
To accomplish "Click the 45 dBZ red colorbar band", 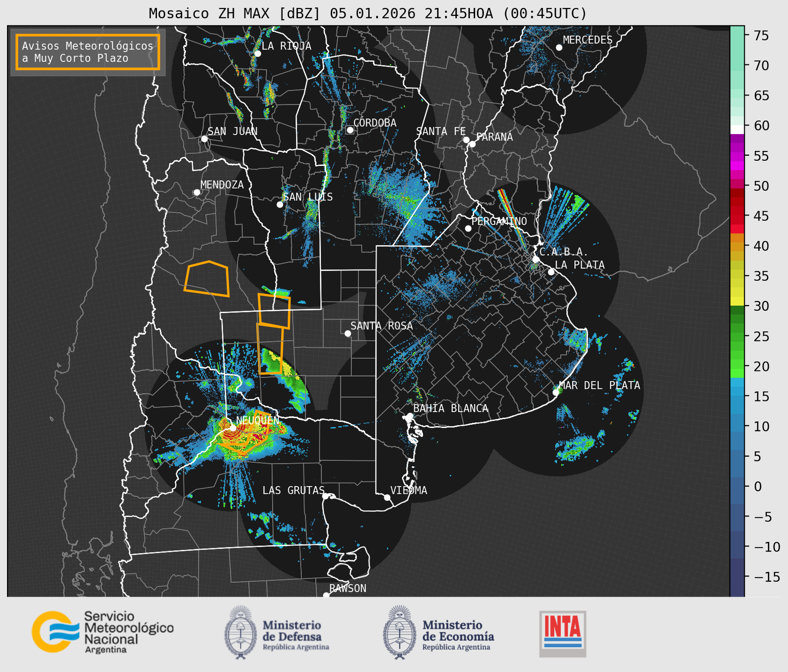I will point(737,216).
